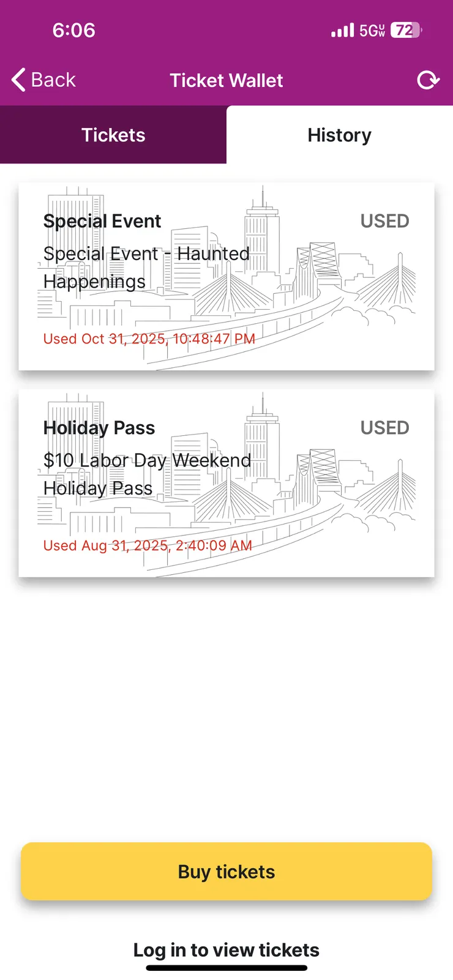Image resolution: width=453 pixels, height=980 pixels.
Task: Open the Holiday Pass ticket title
Action: (99, 428)
